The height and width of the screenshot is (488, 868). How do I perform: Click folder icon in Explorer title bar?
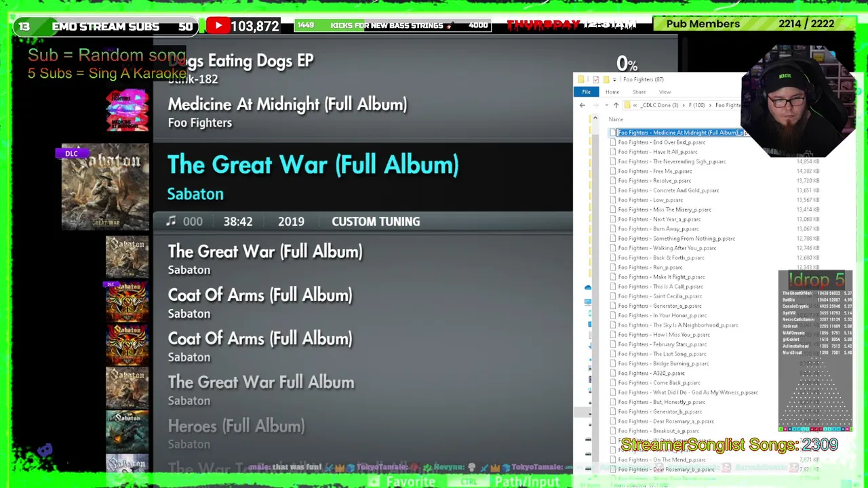[581, 79]
